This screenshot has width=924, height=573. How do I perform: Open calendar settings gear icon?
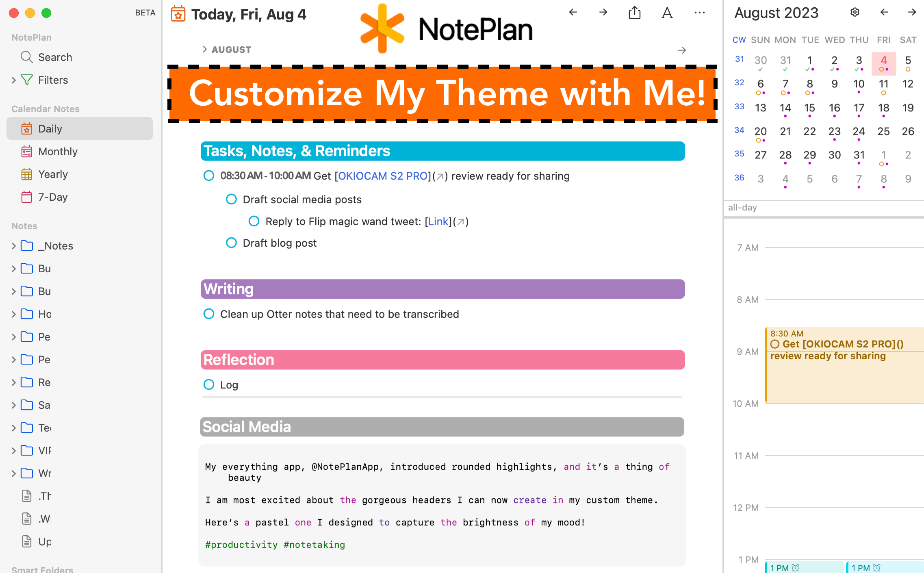pyautogui.click(x=855, y=13)
